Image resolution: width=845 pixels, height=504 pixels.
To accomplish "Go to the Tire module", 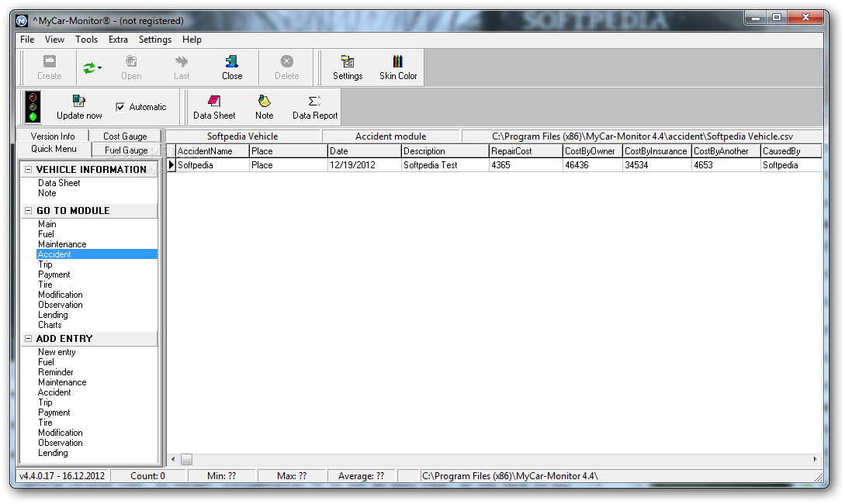I will 45,285.
